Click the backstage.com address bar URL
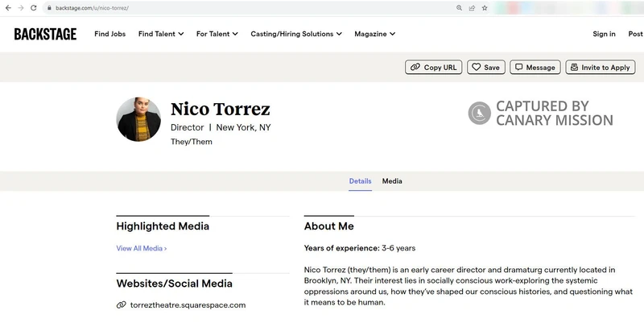This screenshot has height=327, width=644. 92,8
